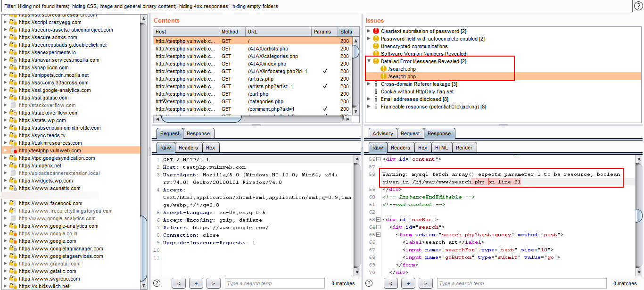Select https://tpc.googlesyndication.com in site map

pos(57,158)
